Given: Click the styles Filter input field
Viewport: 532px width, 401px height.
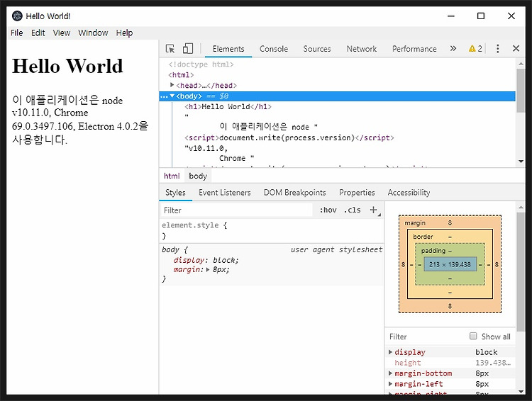Looking at the screenshot, I should pyautogui.click(x=236, y=210).
